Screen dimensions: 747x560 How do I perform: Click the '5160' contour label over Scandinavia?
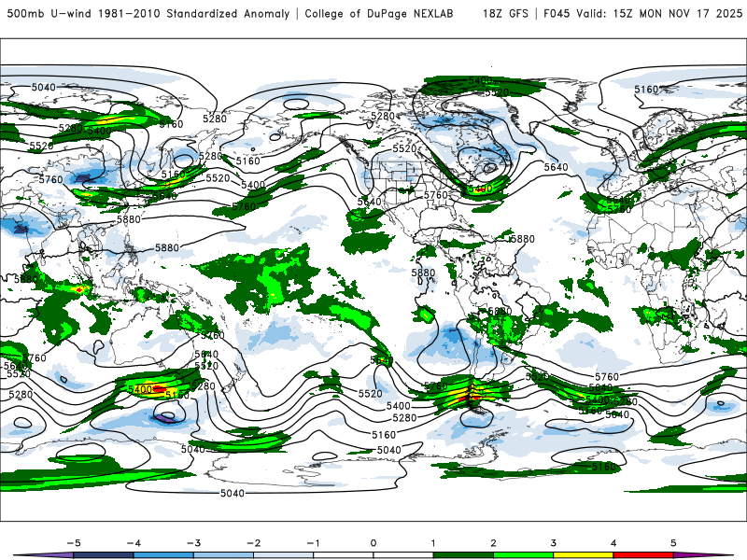pos(646,90)
